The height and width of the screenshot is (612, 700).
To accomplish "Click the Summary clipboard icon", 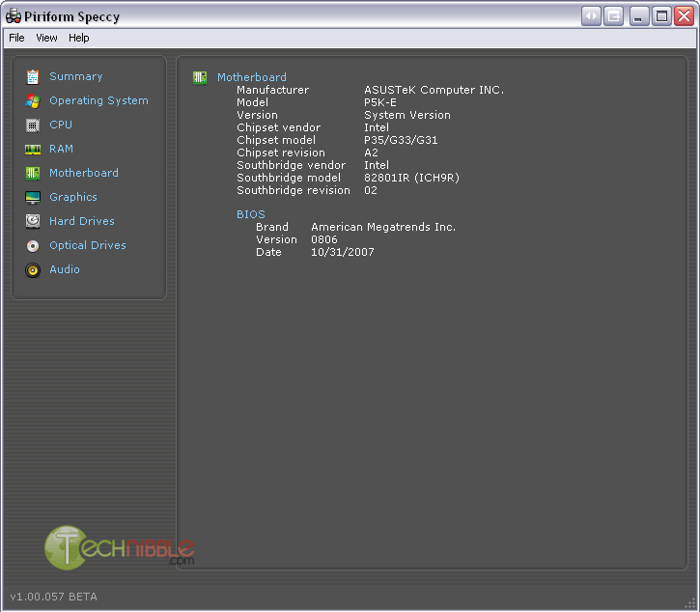I will point(33,77).
